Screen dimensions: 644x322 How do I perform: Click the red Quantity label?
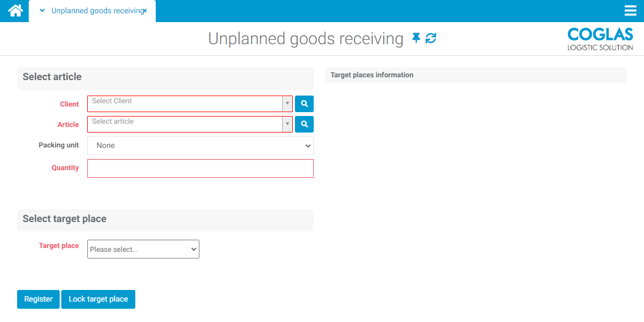(x=65, y=168)
